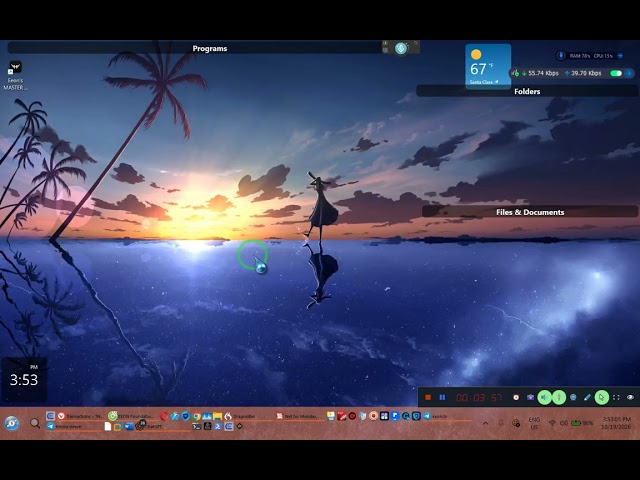Click the 55.74 Kbps download speed readout
Image resolution: width=640 pixels, height=480 pixels.
tap(540, 73)
